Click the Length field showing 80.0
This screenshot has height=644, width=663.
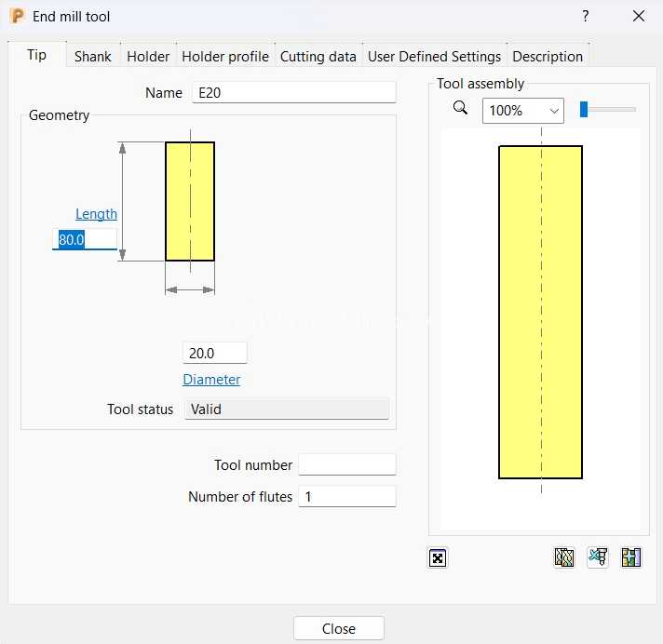85,239
